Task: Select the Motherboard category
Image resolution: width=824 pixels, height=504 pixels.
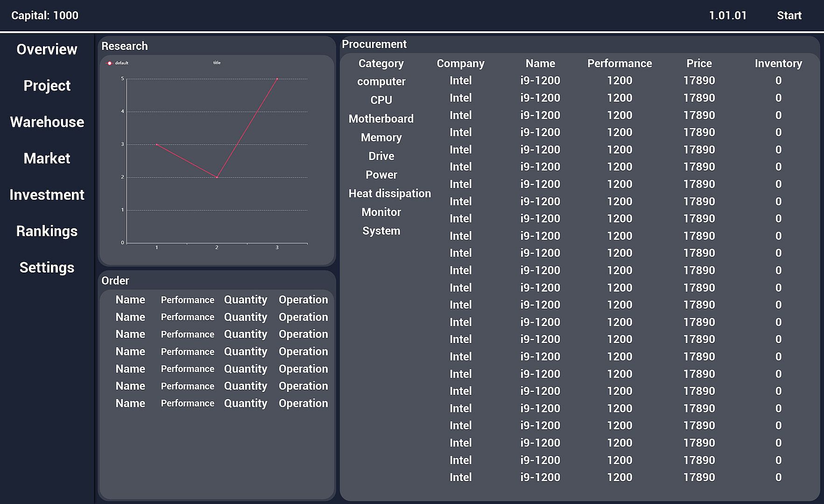Action: click(x=381, y=119)
